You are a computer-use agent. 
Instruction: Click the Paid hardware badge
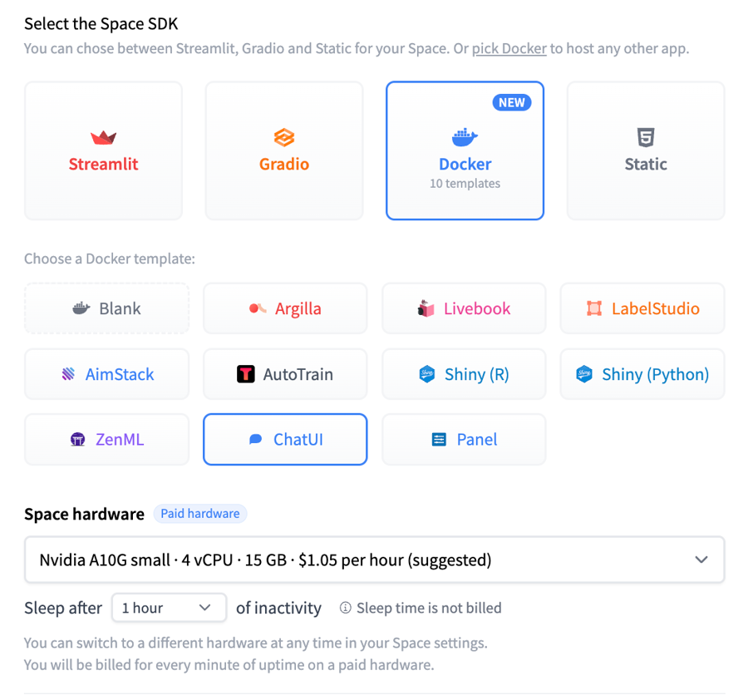pyautogui.click(x=199, y=514)
